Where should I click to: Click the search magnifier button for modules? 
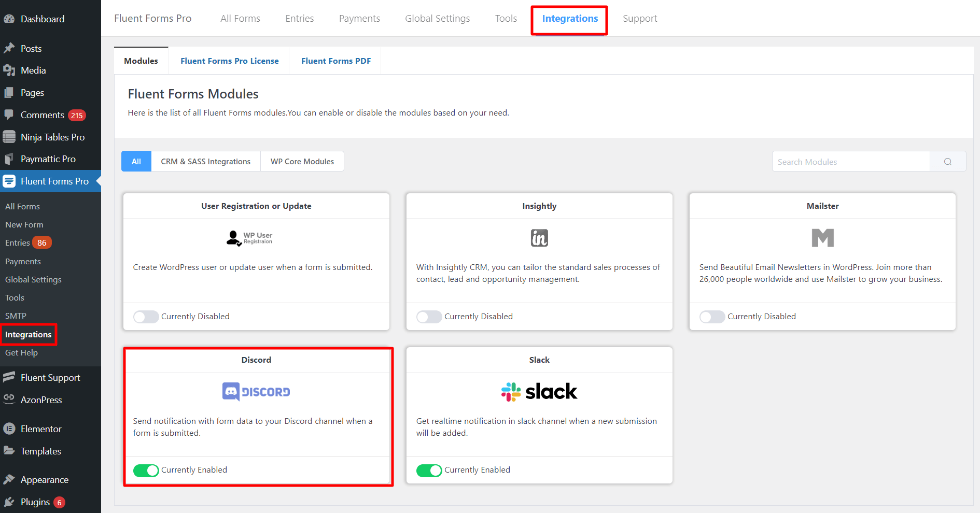pos(948,162)
